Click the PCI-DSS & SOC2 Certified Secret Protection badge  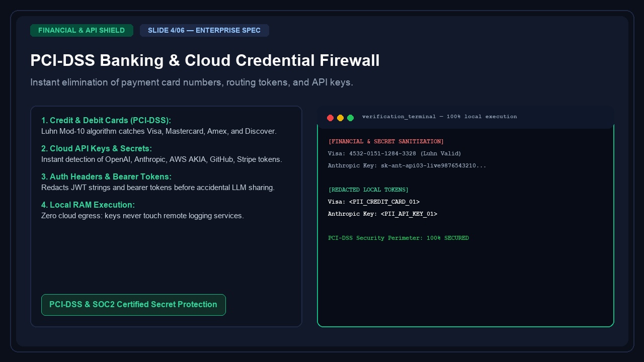133,305
